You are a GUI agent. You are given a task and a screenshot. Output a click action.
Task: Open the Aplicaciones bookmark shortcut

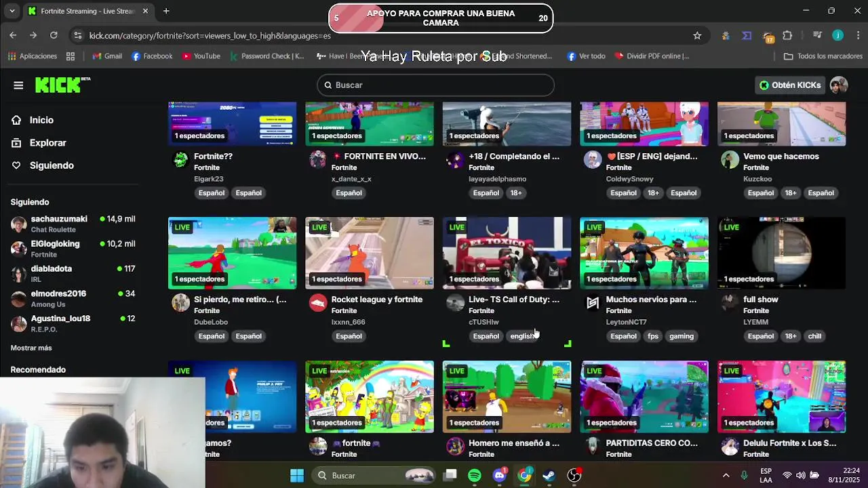click(x=33, y=56)
